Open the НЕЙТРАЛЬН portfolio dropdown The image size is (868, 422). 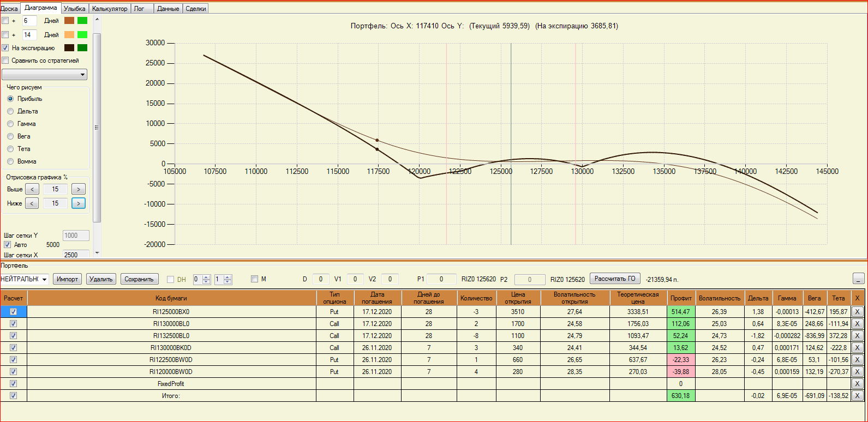pos(24,279)
